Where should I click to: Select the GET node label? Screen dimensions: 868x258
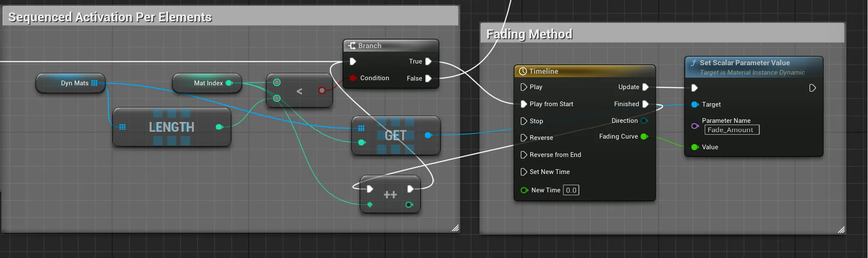[x=395, y=136]
